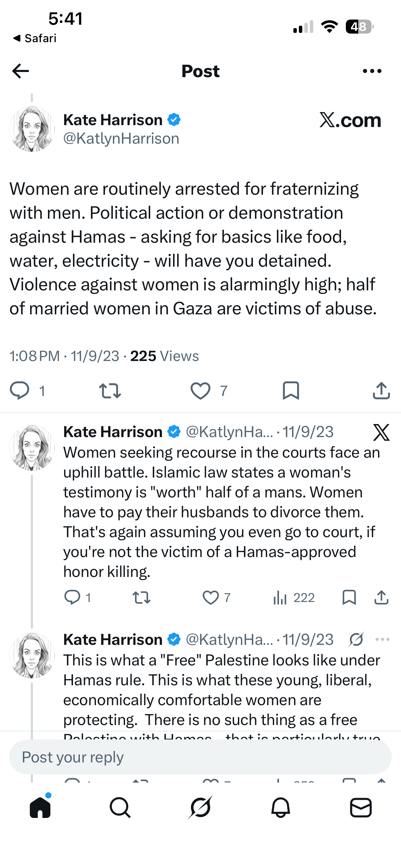Screen dimensions: 401x868
Task: Reply to the main post via comment icon
Action: pyautogui.click(x=20, y=390)
